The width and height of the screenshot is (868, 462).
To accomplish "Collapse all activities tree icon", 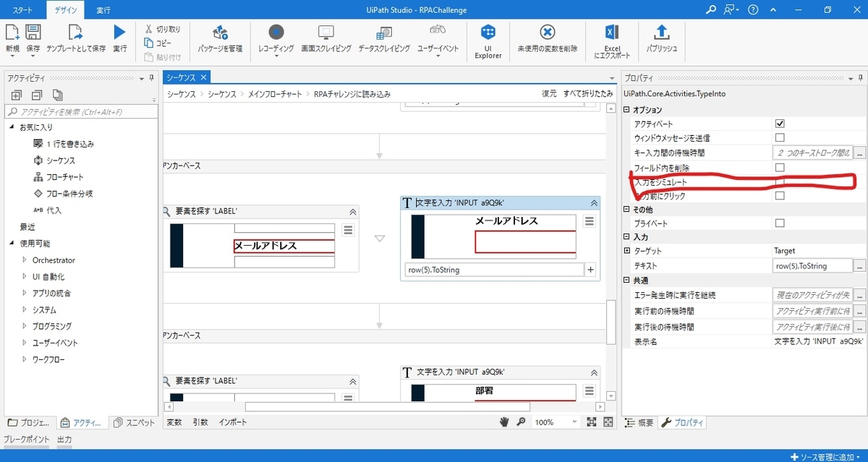I will (37, 95).
